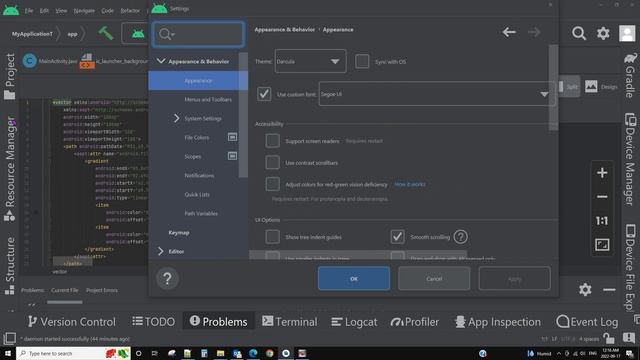
Task: Hide the Problems panel with minus icon
Action: pyautogui.click(x=609, y=289)
